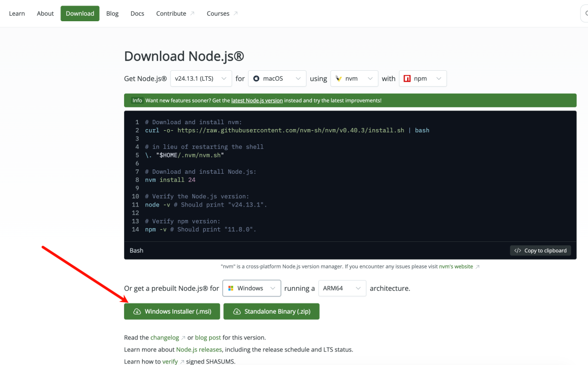Click the Copy to clipboard button
The image size is (588, 365).
tap(541, 250)
